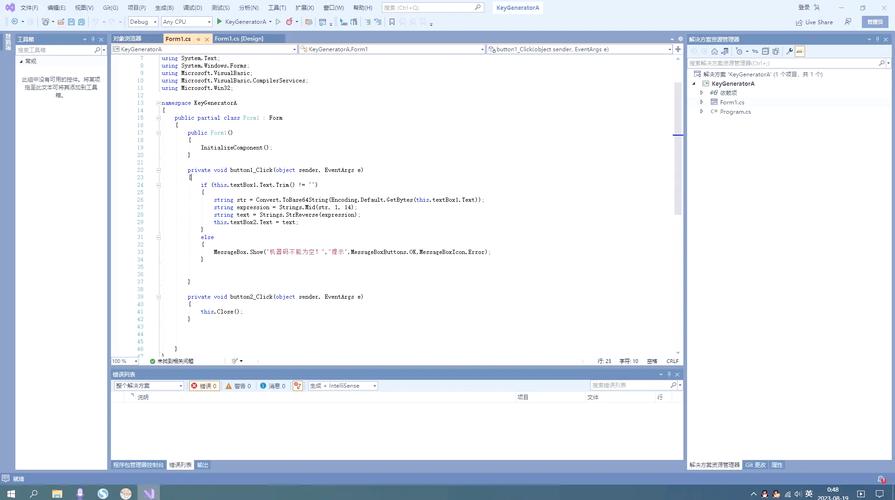Toggle the Errors 0 filter button

tap(204, 386)
